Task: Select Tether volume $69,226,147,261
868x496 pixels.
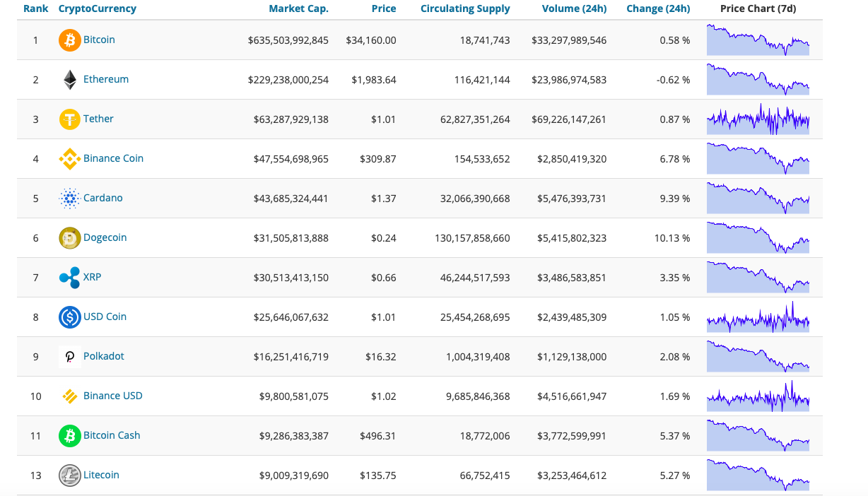Action: tap(569, 119)
